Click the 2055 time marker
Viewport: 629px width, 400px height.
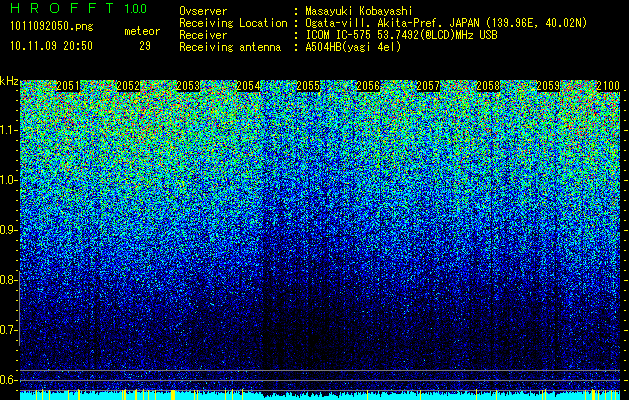tap(308, 86)
